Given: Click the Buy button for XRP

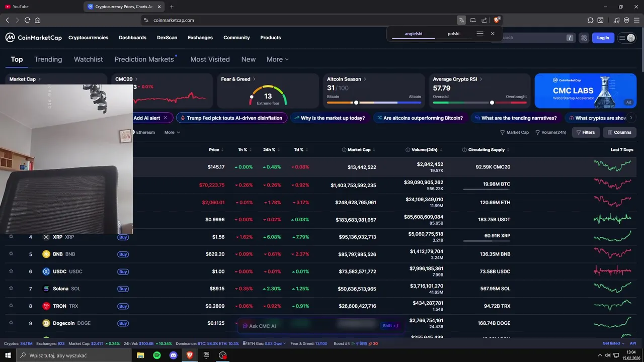Looking at the screenshot, I should pos(123,237).
